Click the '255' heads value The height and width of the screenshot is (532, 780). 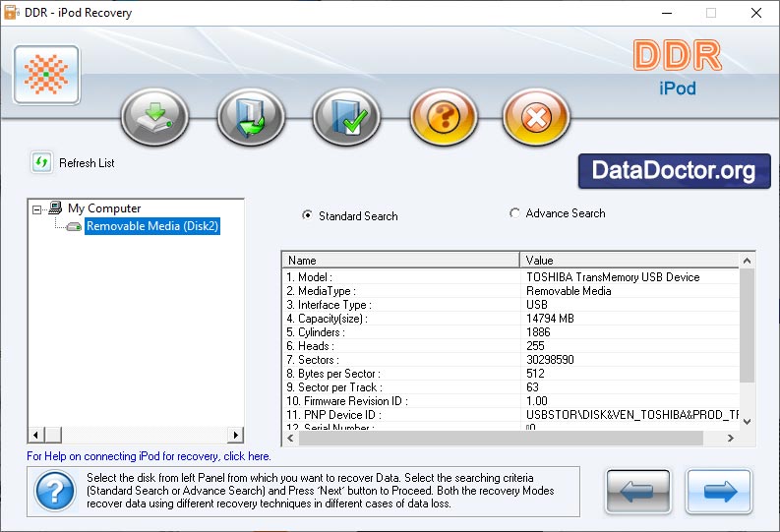pyautogui.click(x=535, y=346)
